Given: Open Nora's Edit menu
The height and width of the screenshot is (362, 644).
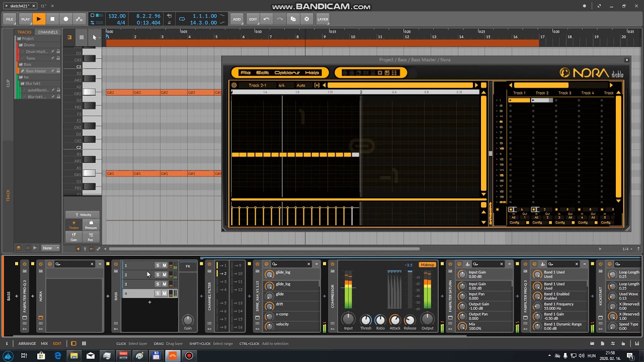Looking at the screenshot, I should (263, 73).
